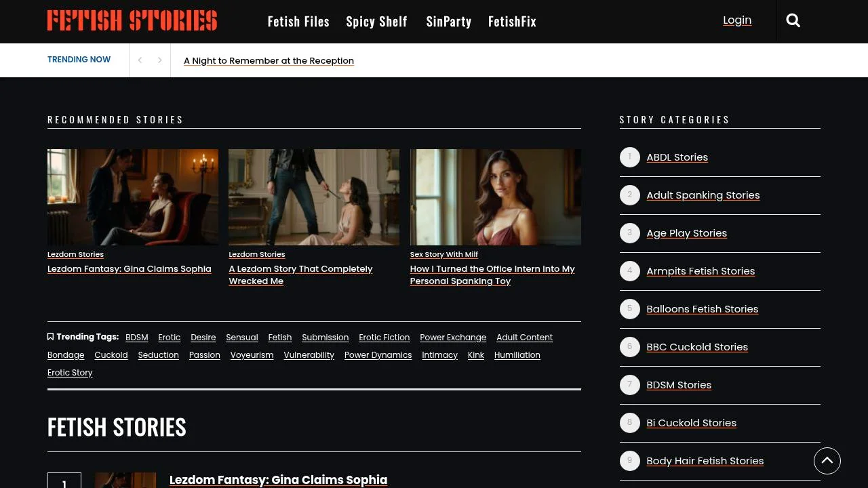Open the FetishFix navigation item
The height and width of the screenshot is (488, 868).
click(x=512, y=21)
